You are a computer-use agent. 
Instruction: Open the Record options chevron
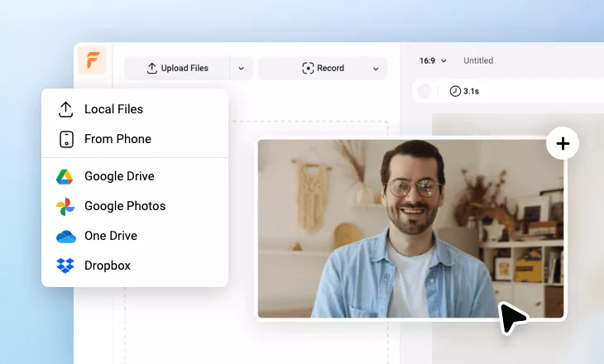click(376, 69)
